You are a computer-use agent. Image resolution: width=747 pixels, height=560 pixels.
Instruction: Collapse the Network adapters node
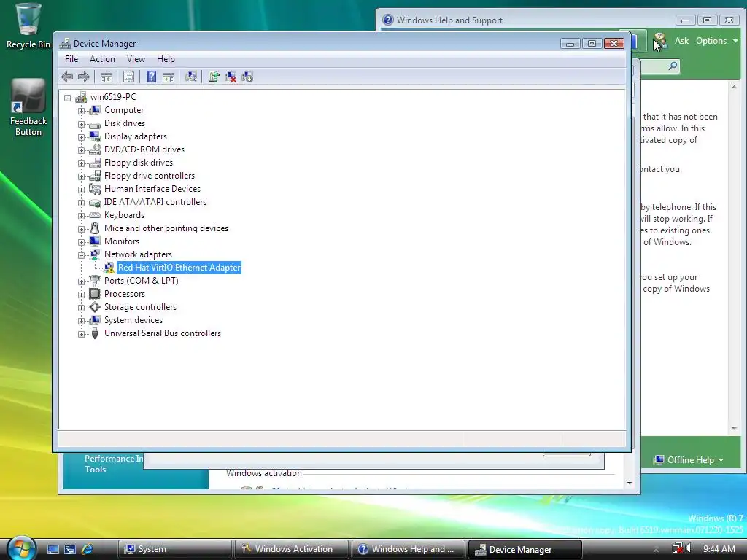tap(82, 255)
